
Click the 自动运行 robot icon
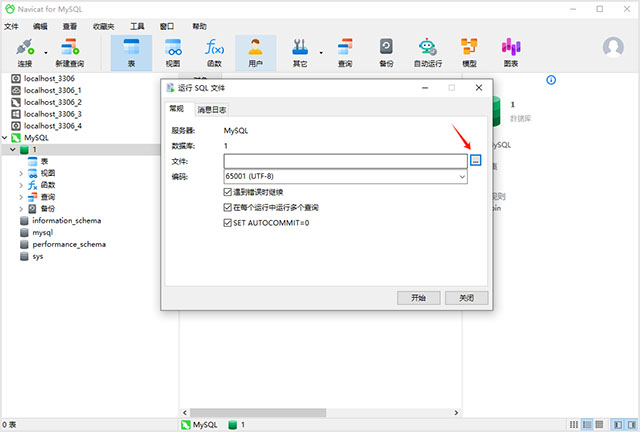428,53
